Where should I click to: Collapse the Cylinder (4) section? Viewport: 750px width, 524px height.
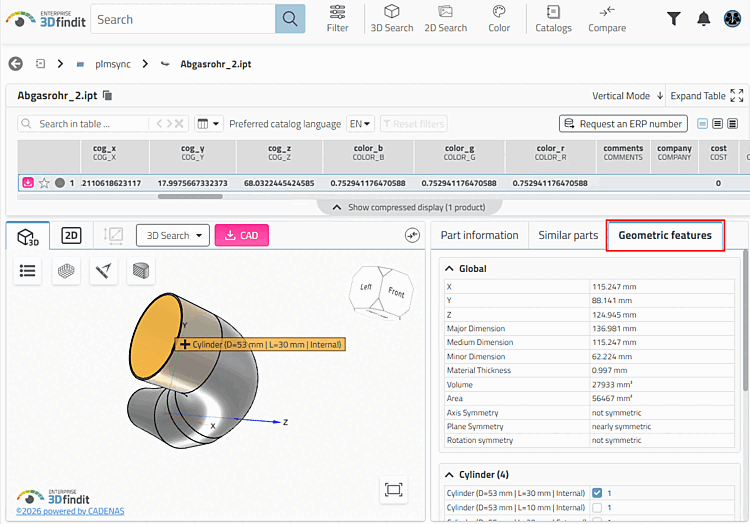coord(449,475)
